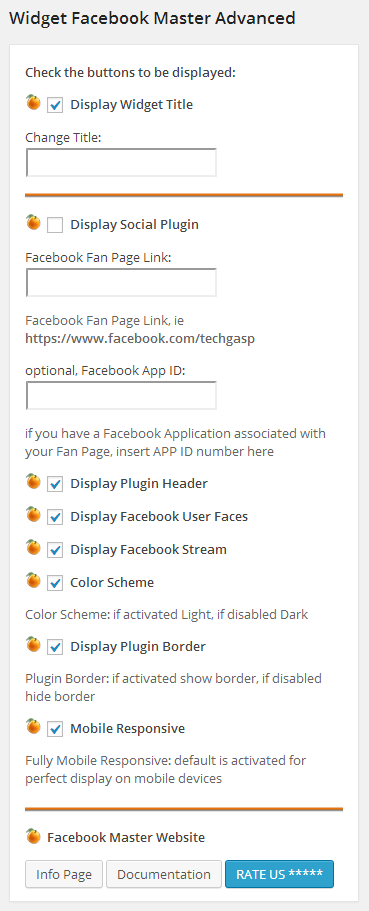Click orange icon beside Color Scheme

click(x=34, y=581)
